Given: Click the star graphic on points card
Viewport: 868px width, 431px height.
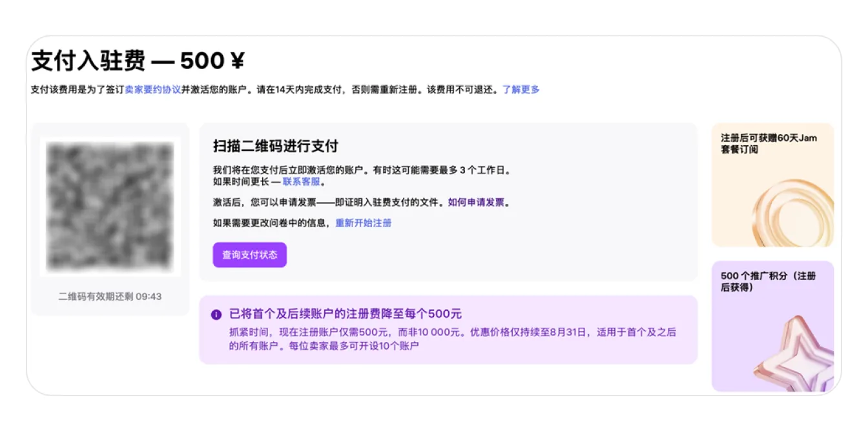Looking at the screenshot, I should 794,355.
